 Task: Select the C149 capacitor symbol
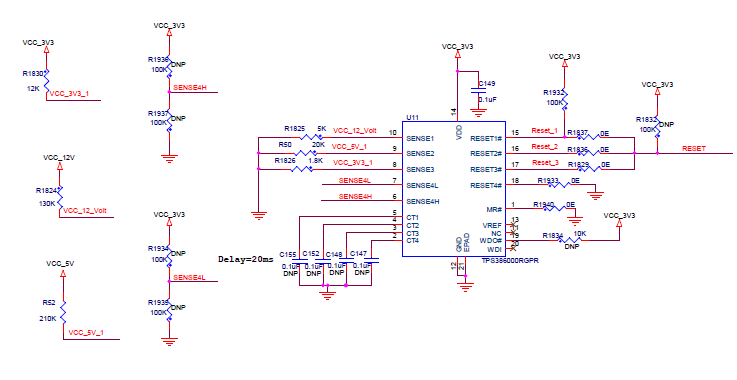pos(478,90)
